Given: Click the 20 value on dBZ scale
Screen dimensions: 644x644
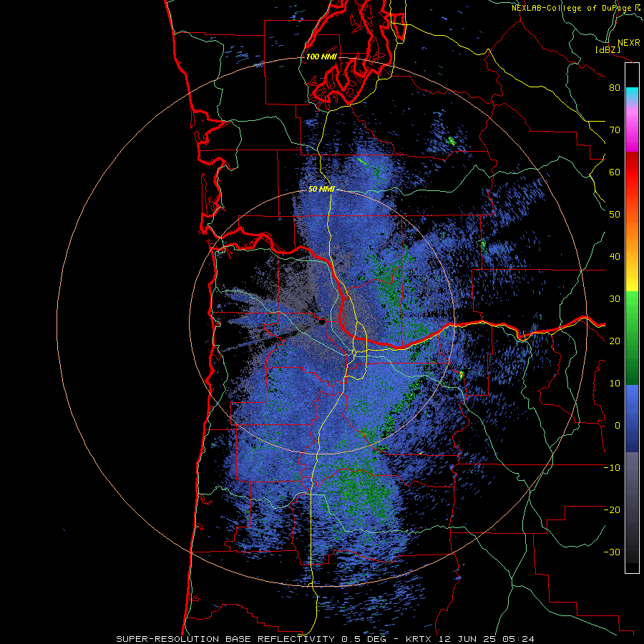Looking at the screenshot, I should [615, 341].
